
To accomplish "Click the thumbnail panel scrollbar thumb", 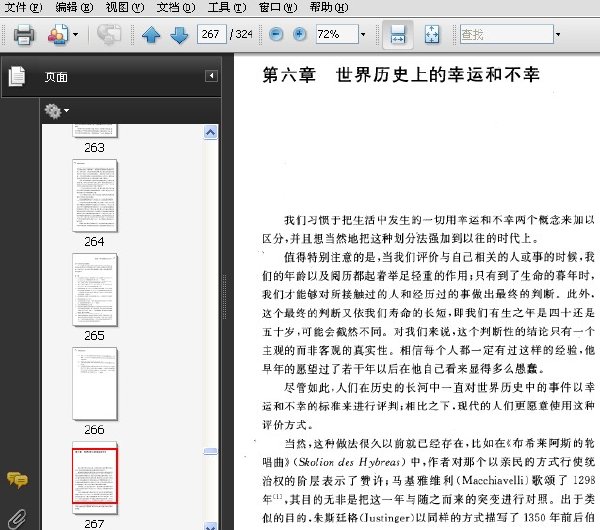I will 210,452.
